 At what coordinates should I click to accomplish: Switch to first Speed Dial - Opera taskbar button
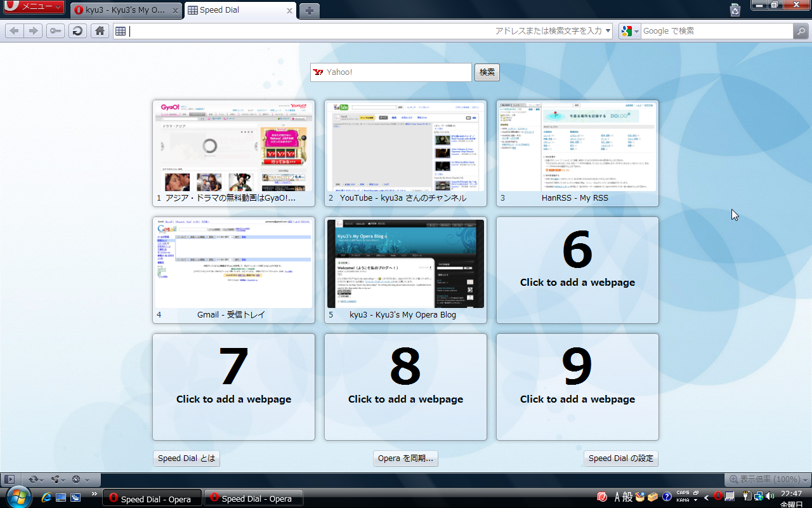(x=152, y=498)
